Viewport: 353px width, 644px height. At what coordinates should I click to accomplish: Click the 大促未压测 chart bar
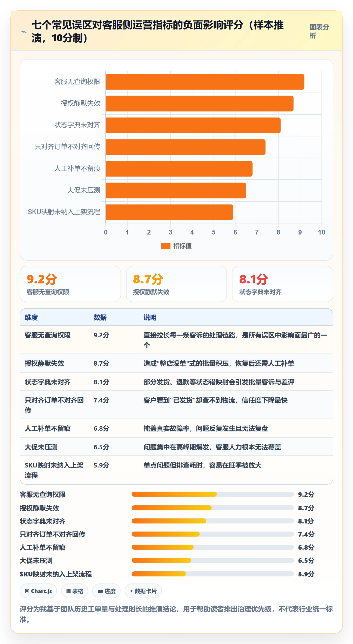(176, 190)
